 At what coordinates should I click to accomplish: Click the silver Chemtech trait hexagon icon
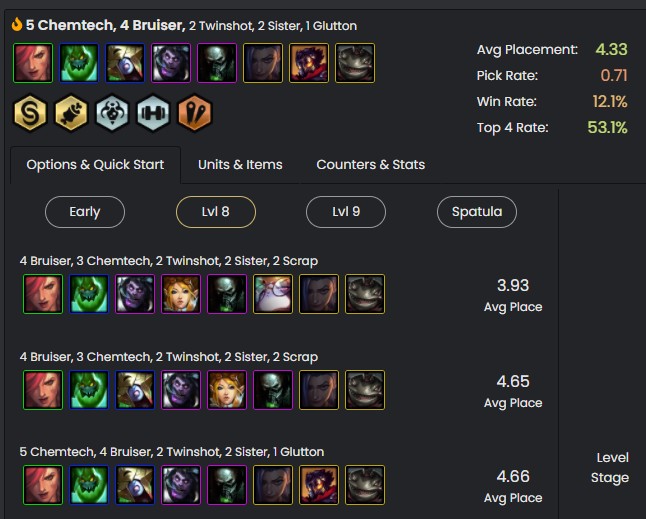coord(112,113)
